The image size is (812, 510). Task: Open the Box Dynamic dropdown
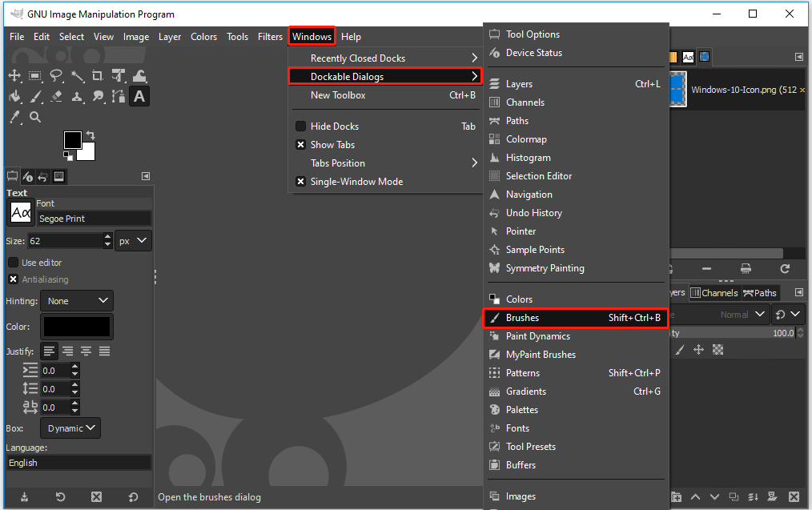pyautogui.click(x=70, y=428)
